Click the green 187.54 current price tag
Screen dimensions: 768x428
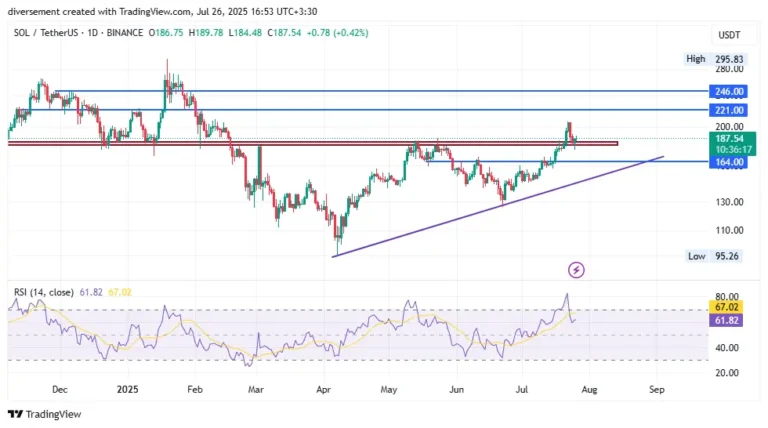point(730,137)
